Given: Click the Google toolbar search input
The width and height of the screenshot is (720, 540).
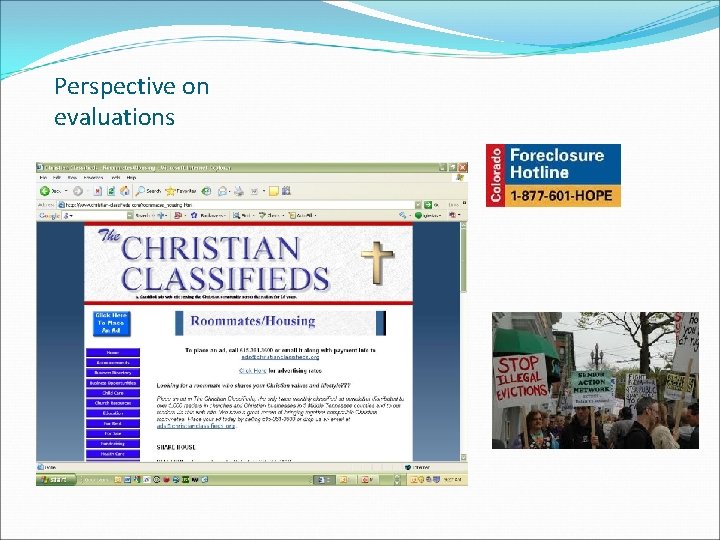Looking at the screenshot, I should click(97, 215).
